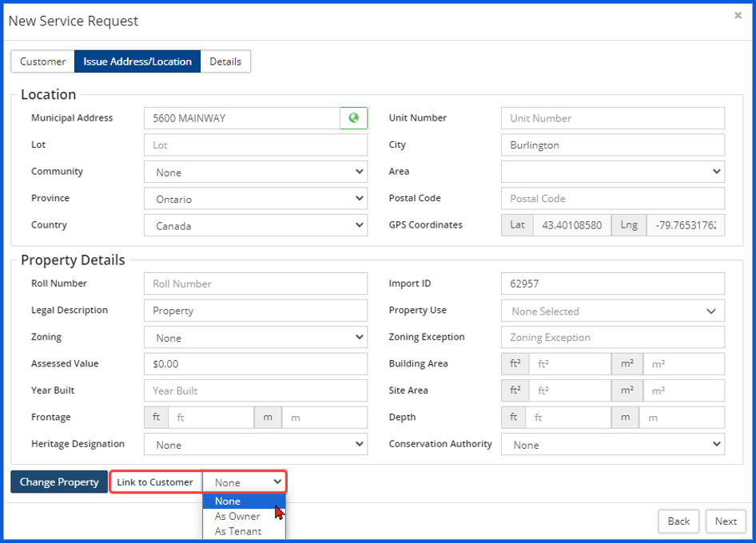Go Back to the previous step
This screenshot has width=756, height=543.
click(x=678, y=521)
